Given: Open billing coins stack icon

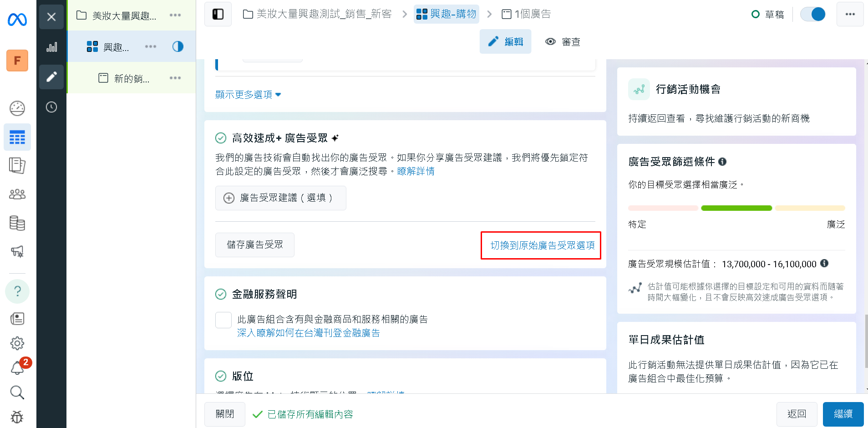Looking at the screenshot, I should [17, 223].
